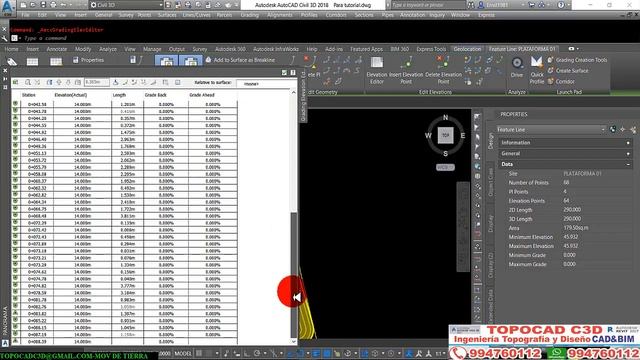Screen dimensions: 640x360
Task: Select the Geolocation ribbon tab
Action: coord(467,49)
